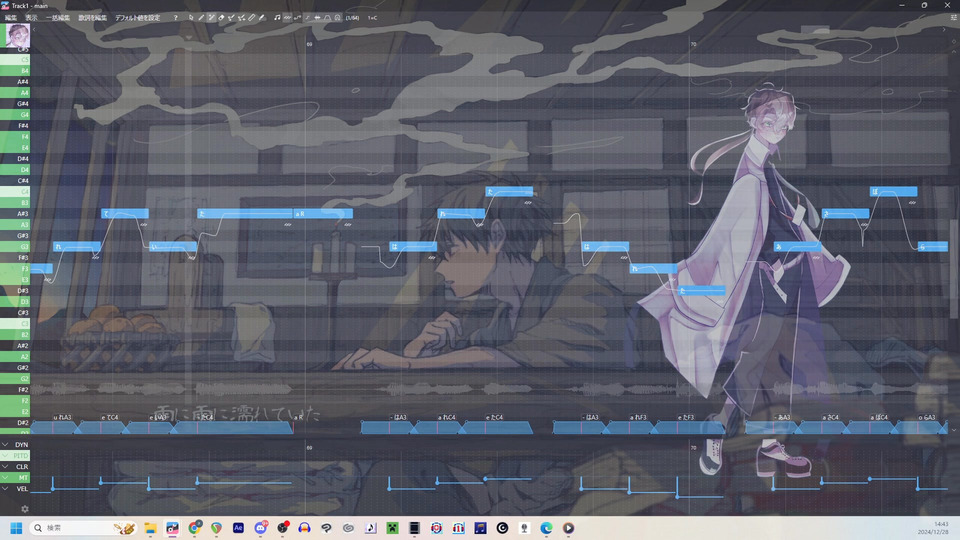Image resolution: width=960 pixels, height=540 pixels.
Task: Select the draw pitch tool
Action: (231, 18)
